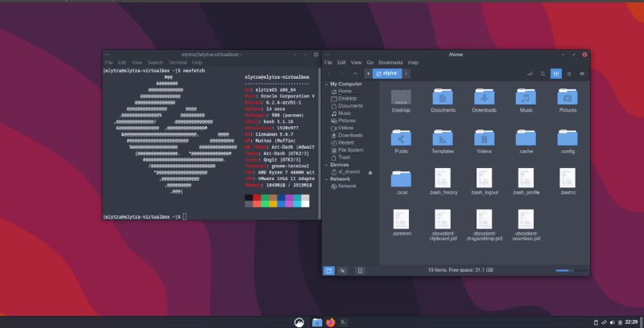Open the terminal window menu dots

(108, 55)
